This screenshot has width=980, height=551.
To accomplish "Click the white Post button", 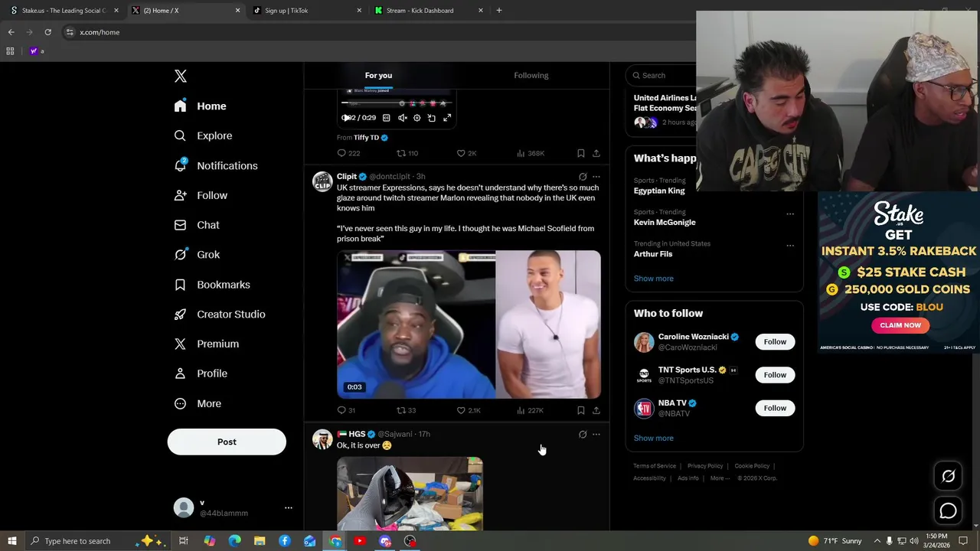I will pos(227,442).
